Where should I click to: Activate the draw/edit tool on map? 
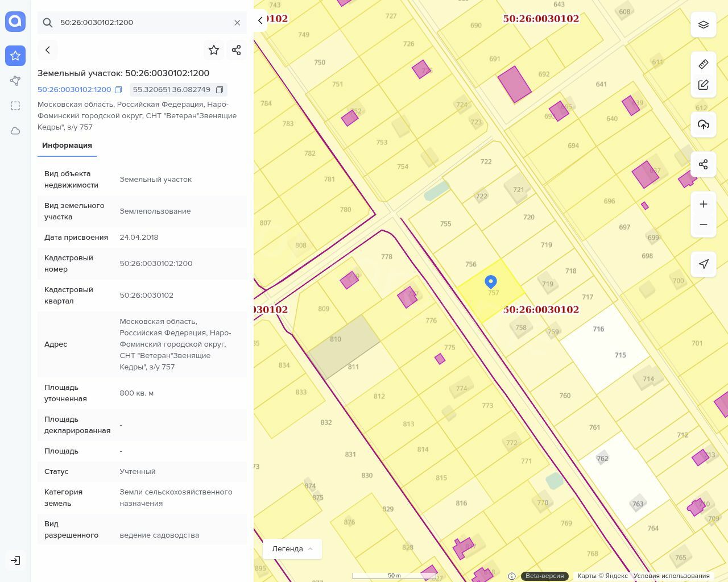(x=703, y=85)
